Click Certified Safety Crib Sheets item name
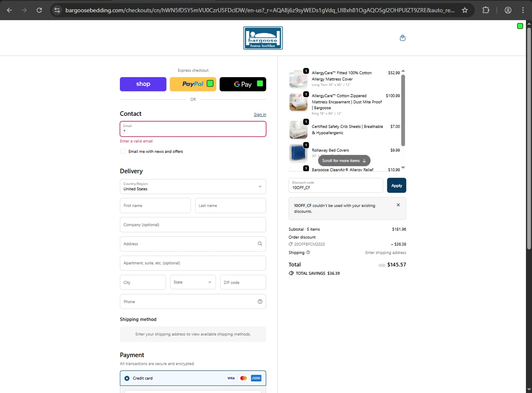The image size is (532, 393). pos(347,130)
